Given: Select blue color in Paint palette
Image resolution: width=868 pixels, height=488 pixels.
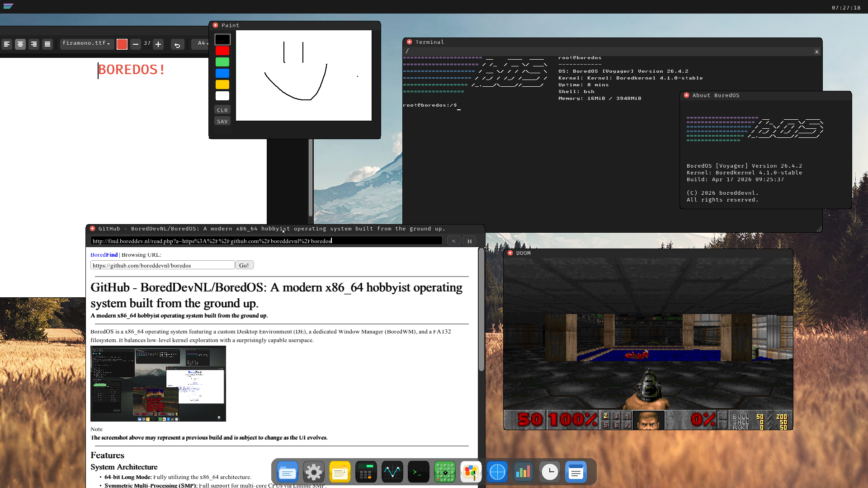Looking at the screenshot, I should click(222, 73).
